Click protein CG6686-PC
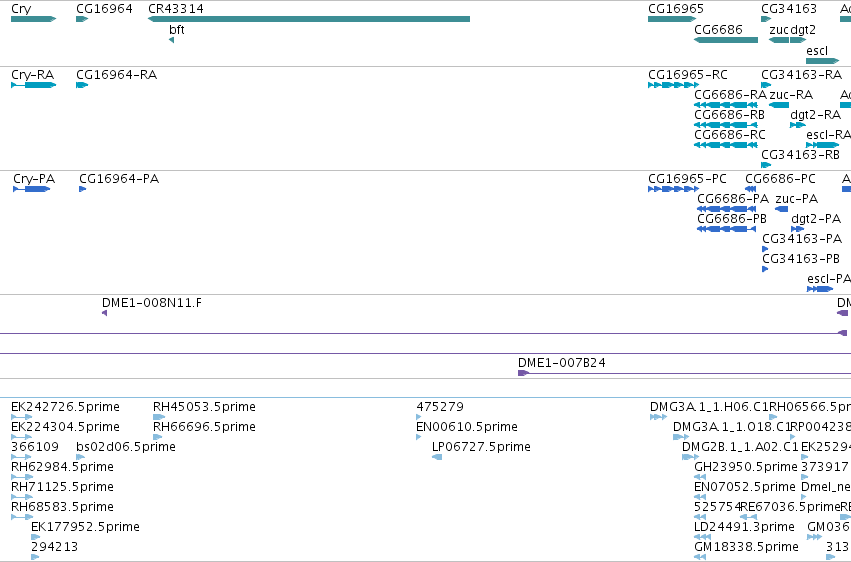This screenshot has width=851, height=562. [780, 179]
